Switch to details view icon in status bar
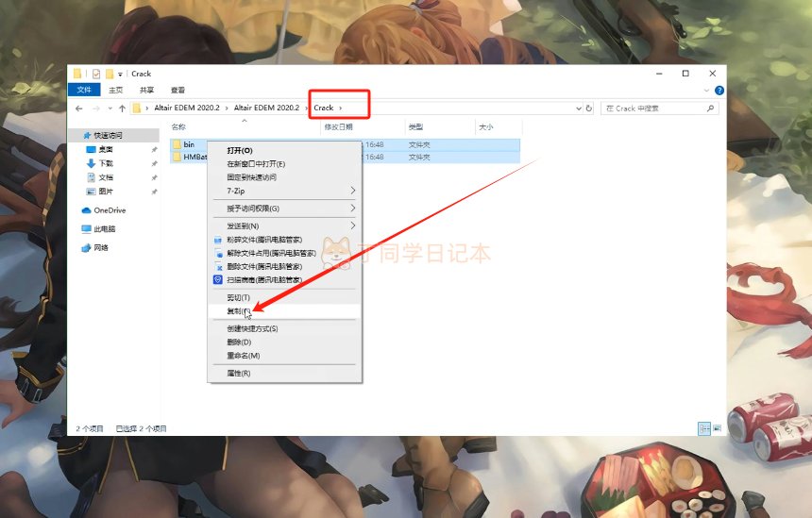Viewport: 812px width, 518px height. coord(704,428)
